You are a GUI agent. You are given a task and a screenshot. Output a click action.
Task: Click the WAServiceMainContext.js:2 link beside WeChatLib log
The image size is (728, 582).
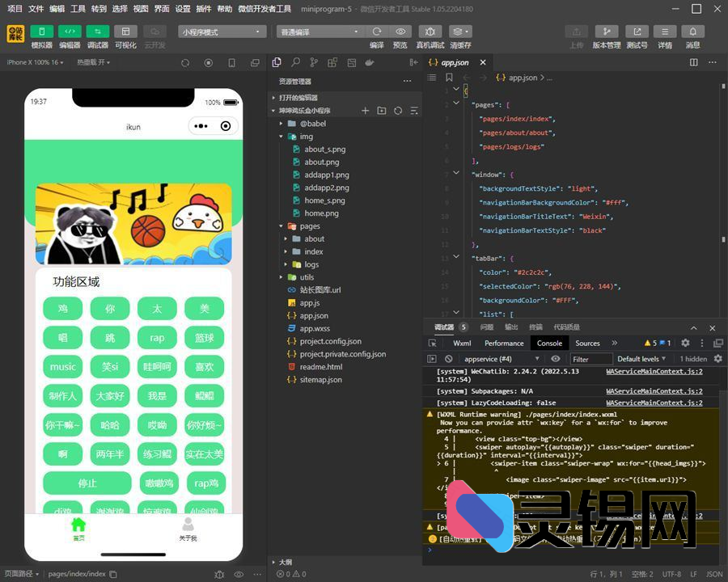[654, 372]
